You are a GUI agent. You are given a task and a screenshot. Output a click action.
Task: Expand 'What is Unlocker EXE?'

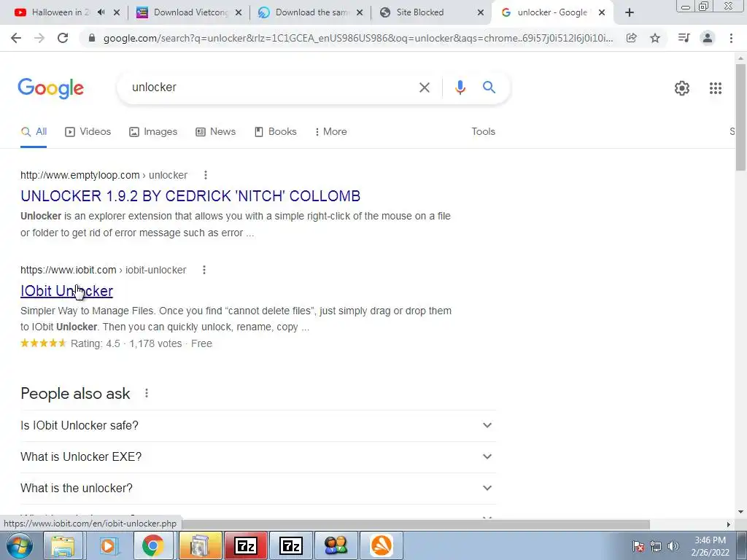click(x=258, y=456)
